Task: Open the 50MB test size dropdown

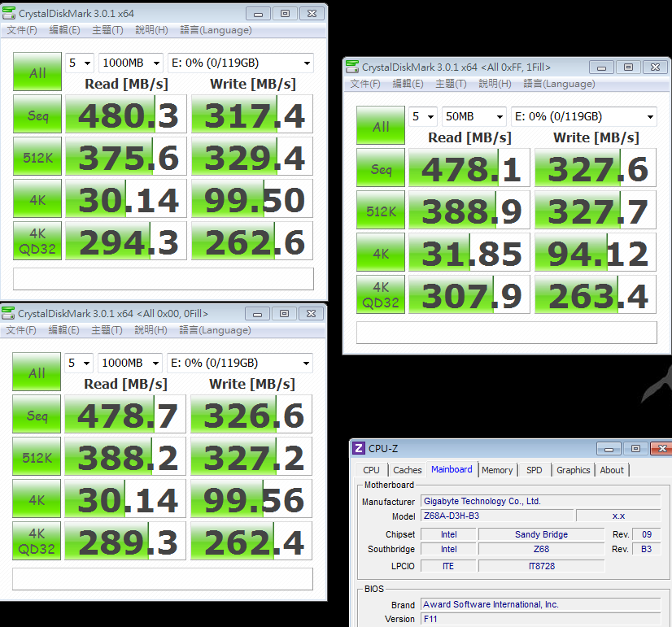Action: (474, 116)
